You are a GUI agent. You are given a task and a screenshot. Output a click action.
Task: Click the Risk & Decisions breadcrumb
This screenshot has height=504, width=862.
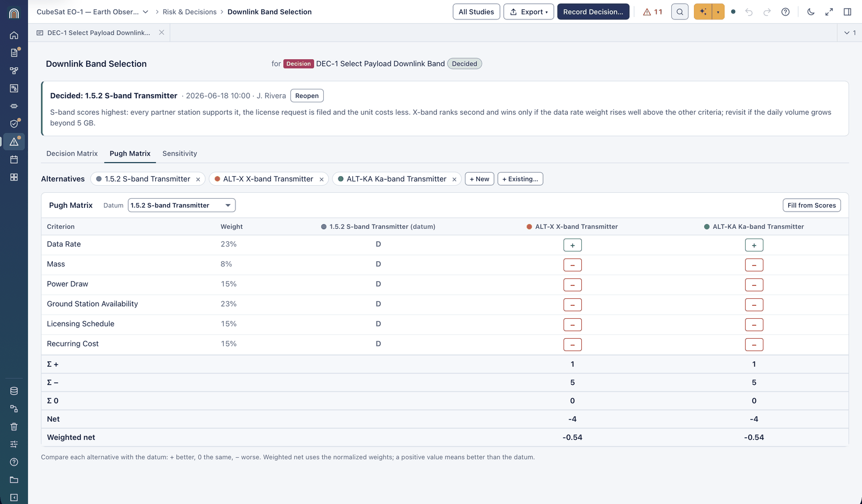pos(190,12)
